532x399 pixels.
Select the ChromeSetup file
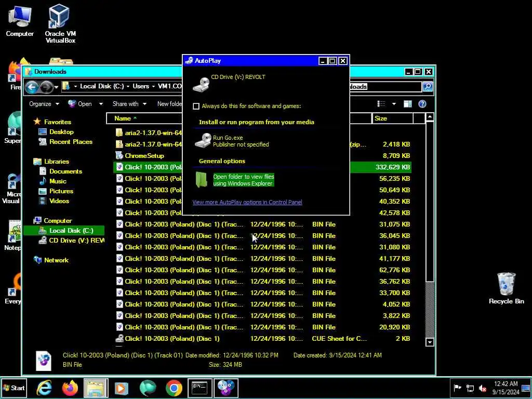click(144, 156)
